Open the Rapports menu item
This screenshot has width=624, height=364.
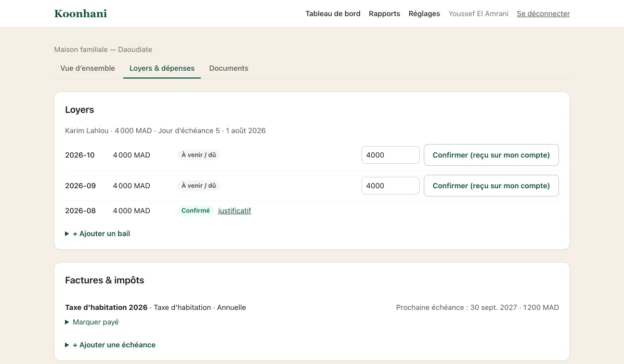pyautogui.click(x=384, y=14)
